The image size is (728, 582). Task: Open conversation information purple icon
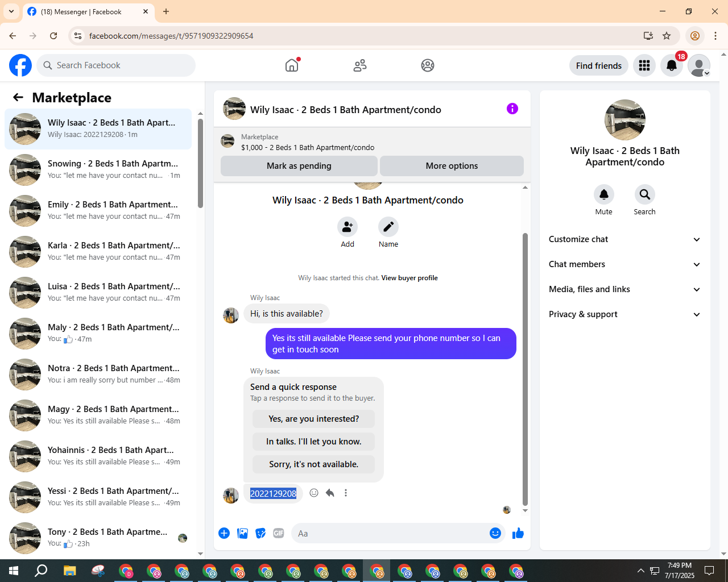coord(512,109)
